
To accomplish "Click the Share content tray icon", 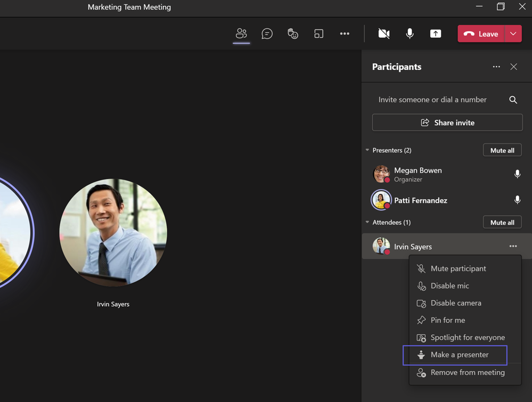I will tap(436, 34).
